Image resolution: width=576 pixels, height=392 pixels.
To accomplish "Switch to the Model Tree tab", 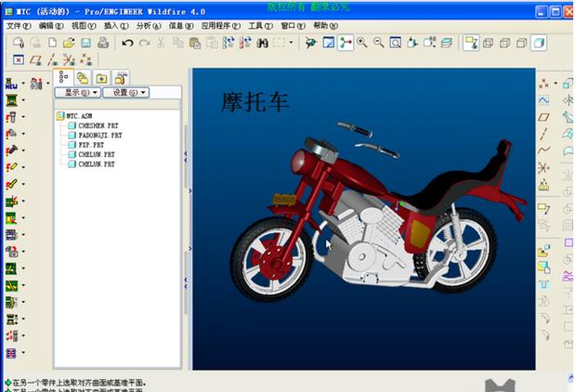I will pyautogui.click(x=63, y=77).
